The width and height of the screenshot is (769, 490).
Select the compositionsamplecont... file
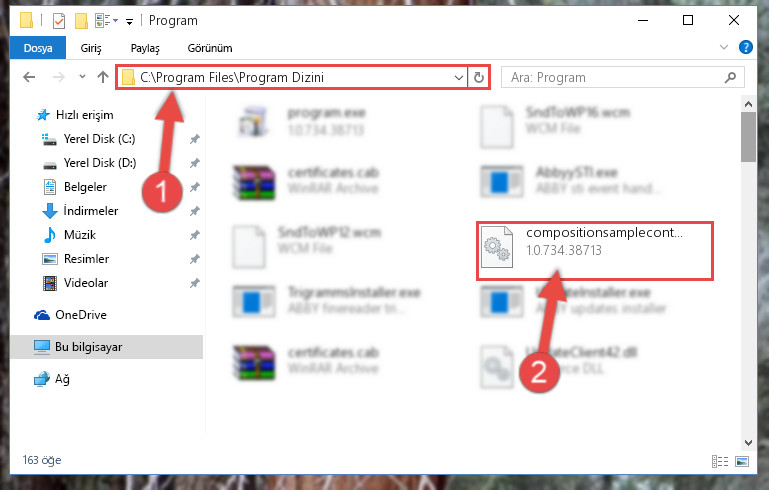[x=594, y=250]
